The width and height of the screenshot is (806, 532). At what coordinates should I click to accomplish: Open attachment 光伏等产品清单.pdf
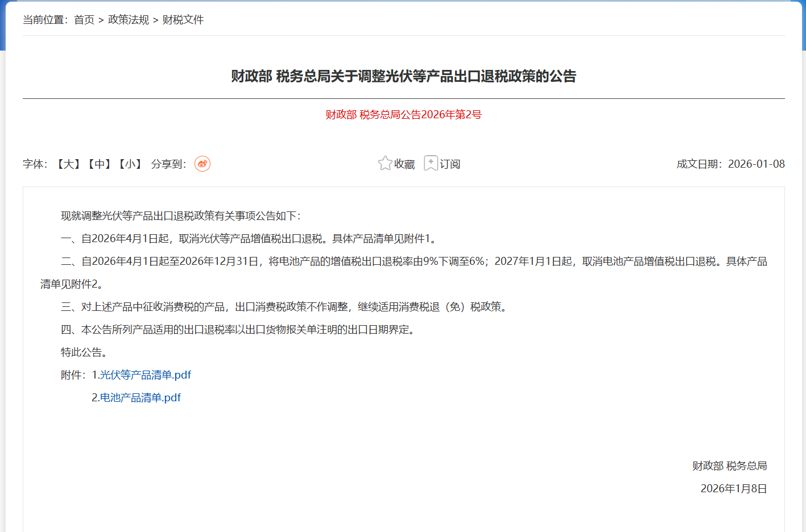(144, 375)
